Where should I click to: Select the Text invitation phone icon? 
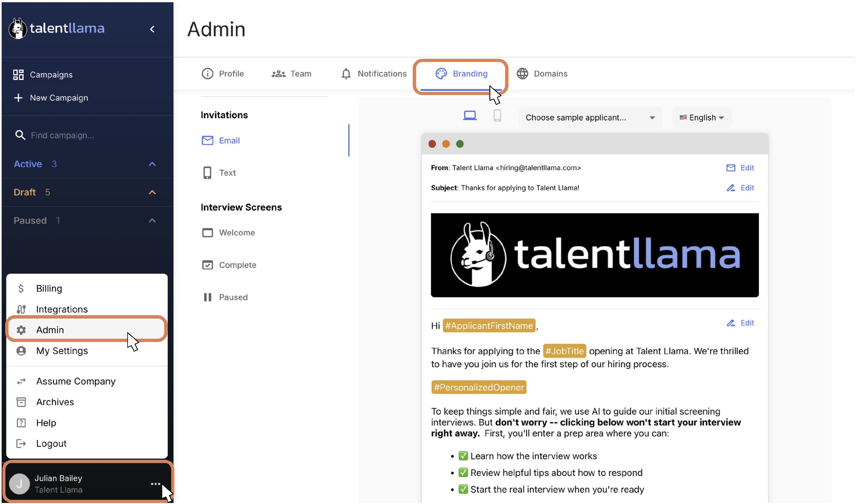(207, 173)
